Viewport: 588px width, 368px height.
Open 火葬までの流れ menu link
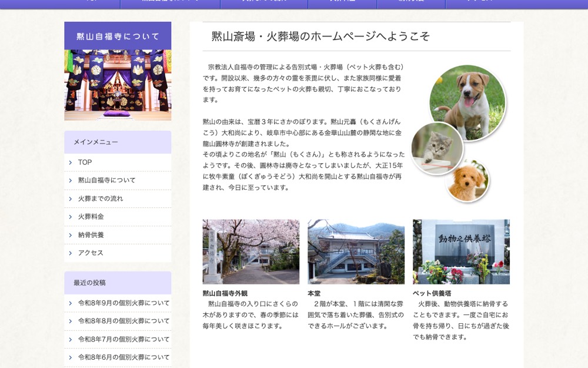point(100,198)
